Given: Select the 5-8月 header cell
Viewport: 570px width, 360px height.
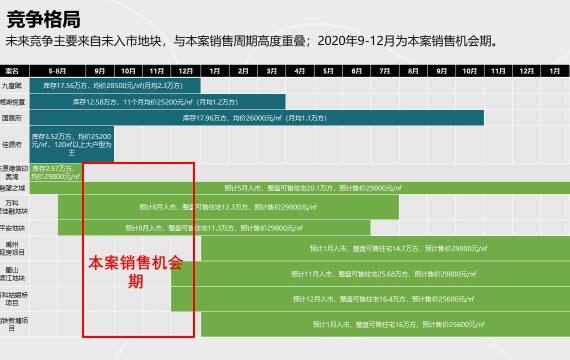Looking at the screenshot, I should (57, 71).
